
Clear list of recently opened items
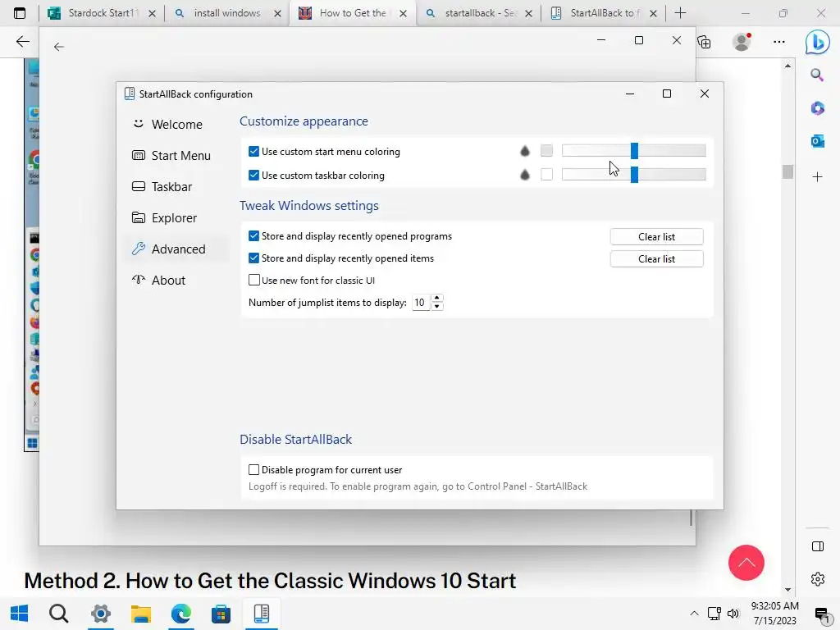(x=656, y=258)
